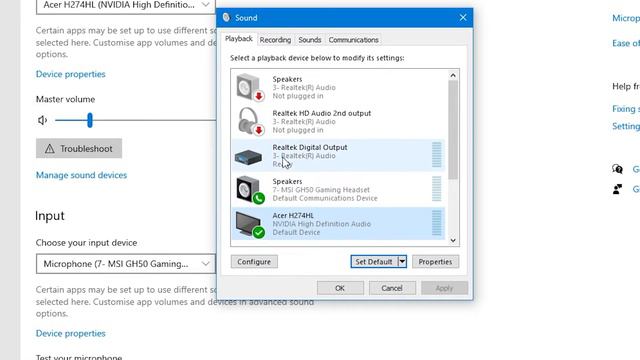
Task: Open input Device properties link
Action: click(x=71, y=333)
